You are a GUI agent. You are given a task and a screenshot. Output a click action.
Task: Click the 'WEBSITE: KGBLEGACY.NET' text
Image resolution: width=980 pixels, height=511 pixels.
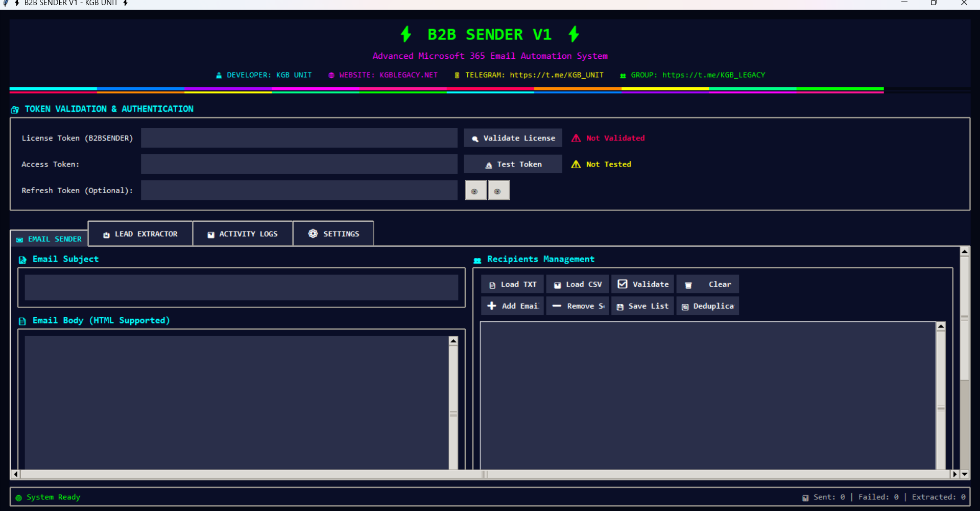(x=389, y=75)
